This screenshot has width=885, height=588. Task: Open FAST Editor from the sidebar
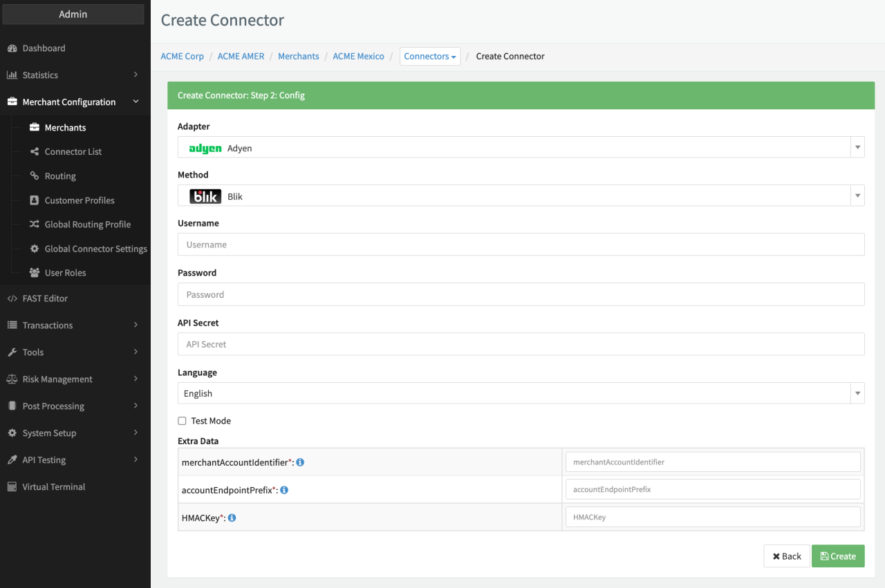click(x=45, y=298)
